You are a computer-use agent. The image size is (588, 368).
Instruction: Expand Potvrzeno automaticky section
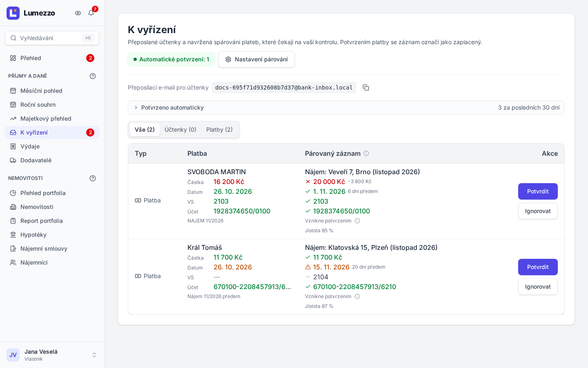pos(346,108)
